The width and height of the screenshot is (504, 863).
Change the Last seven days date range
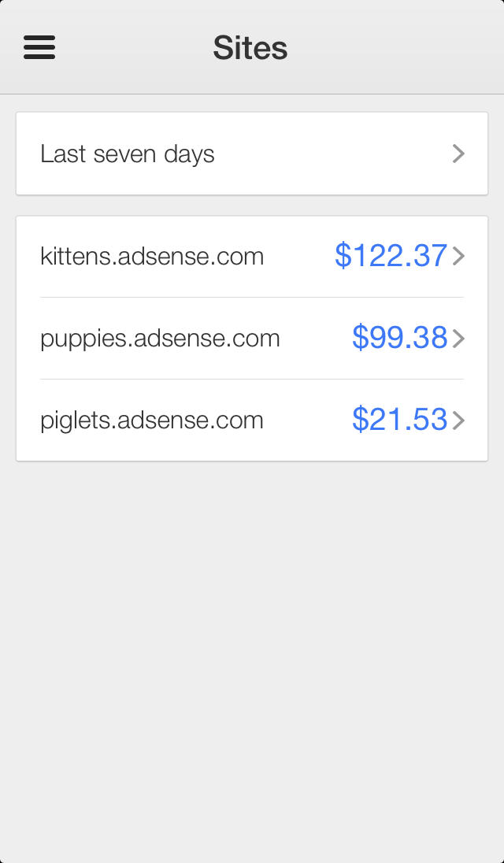click(x=128, y=154)
